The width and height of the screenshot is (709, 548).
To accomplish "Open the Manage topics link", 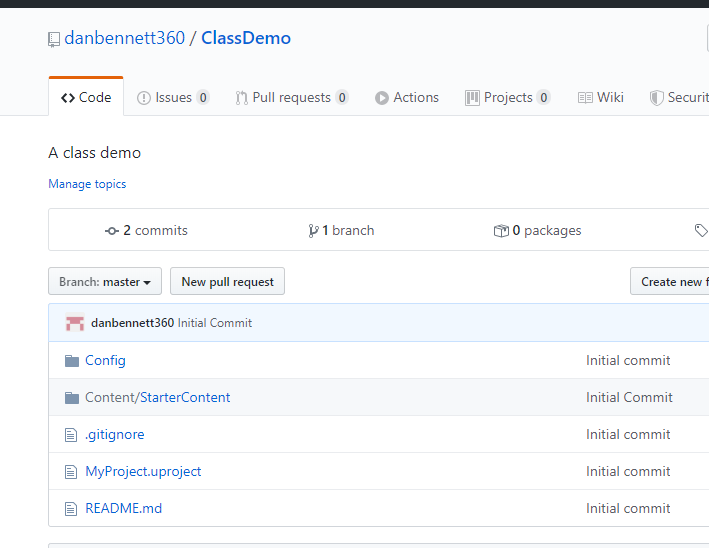I will pos(87,184).
